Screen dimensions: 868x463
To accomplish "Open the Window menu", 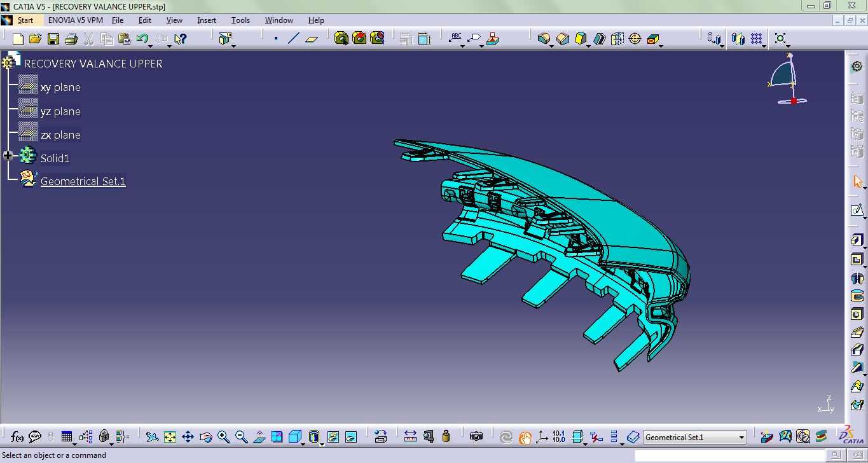I will coord(279,20).
